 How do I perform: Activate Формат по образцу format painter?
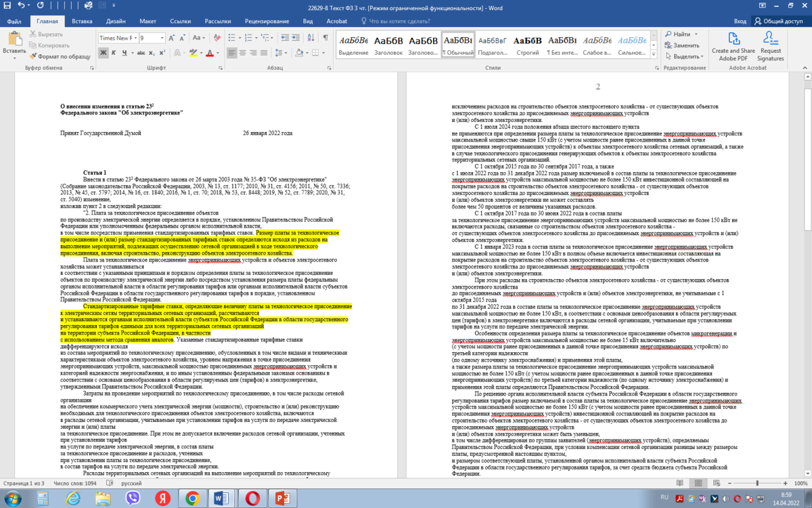coord(60,56)
